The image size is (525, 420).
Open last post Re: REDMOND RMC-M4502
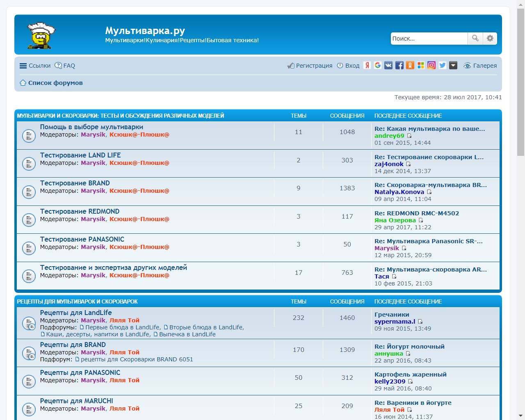point(417,213)
